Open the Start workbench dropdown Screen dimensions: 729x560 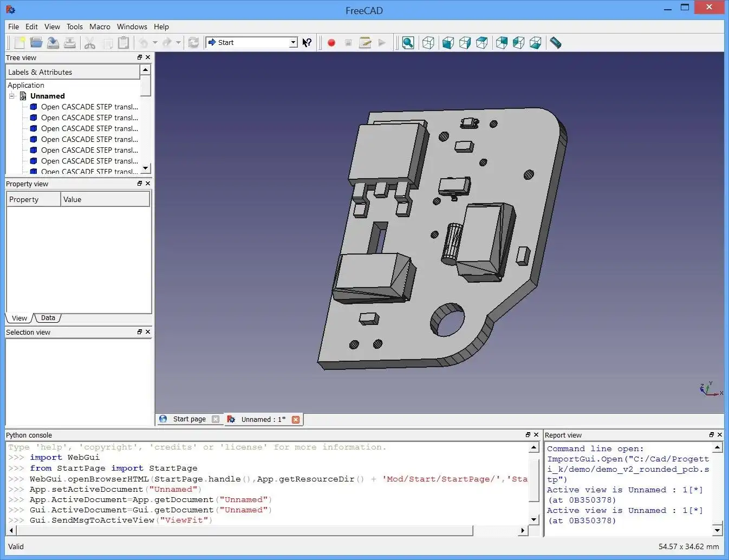click(x=293, y=42)
